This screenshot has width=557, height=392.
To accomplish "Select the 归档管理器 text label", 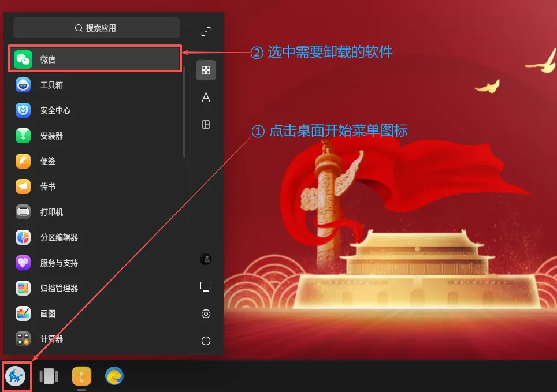I will click(x=60, y=288).
